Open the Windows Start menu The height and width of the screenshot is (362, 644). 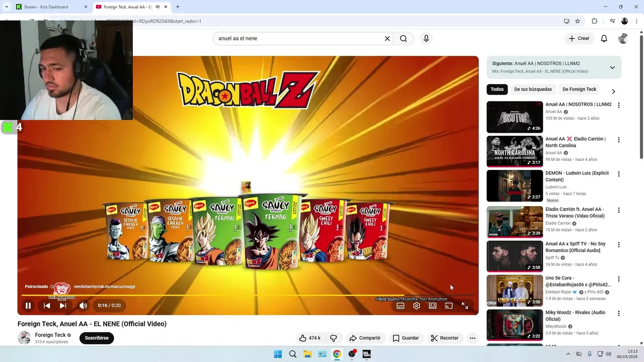click(278, 354)
